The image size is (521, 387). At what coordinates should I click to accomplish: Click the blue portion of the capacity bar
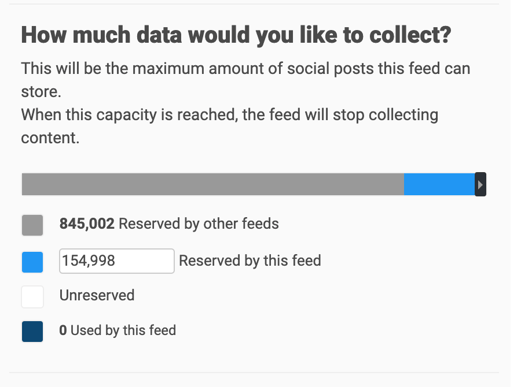[x=439, y=184]
